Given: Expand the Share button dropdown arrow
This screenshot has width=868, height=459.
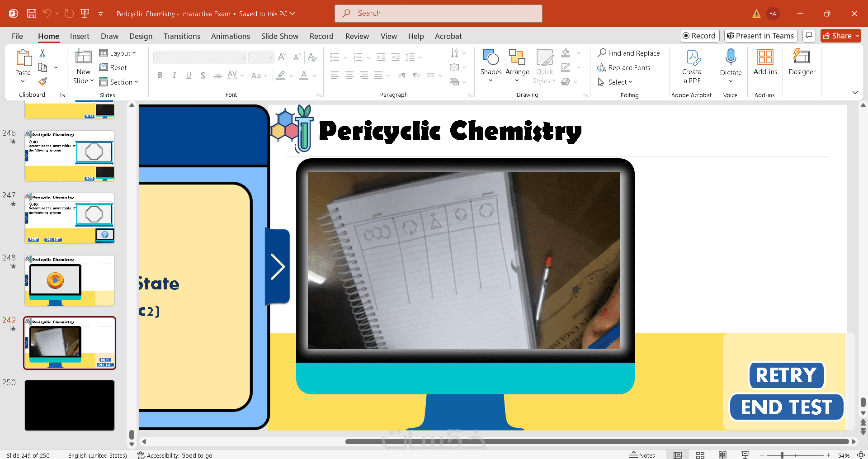Looking at the screenshot, I should (857, 36).
